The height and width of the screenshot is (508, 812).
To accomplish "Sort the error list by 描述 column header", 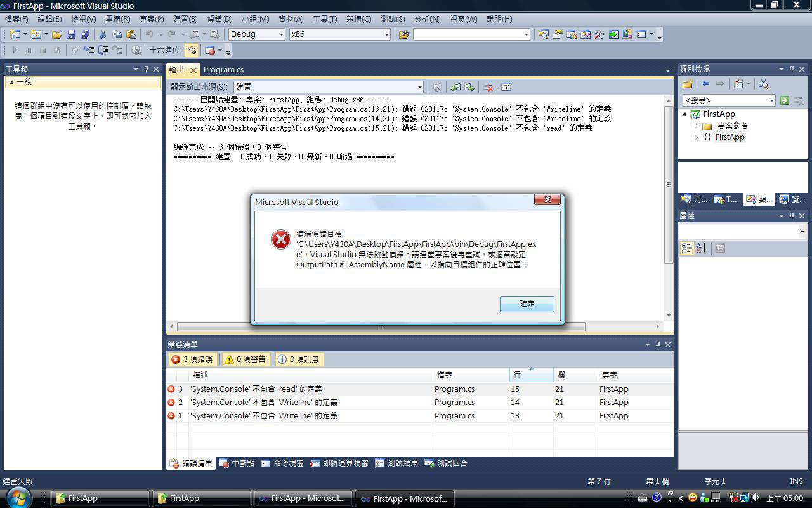I will coord(311,375).
